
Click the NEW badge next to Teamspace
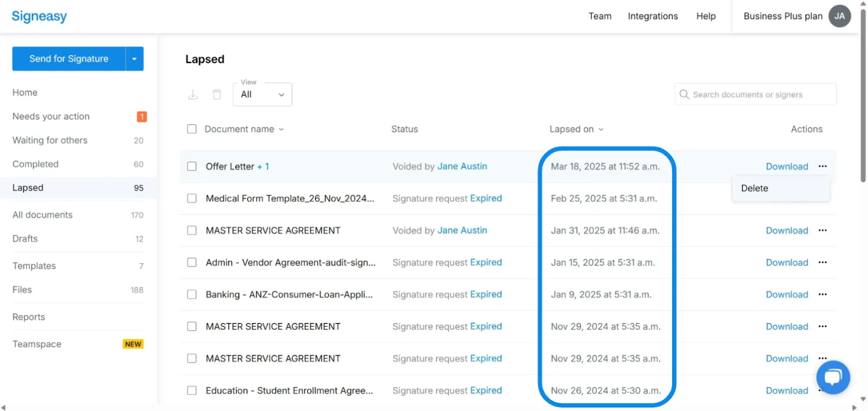pyautogui.click(x=133, y=344)
